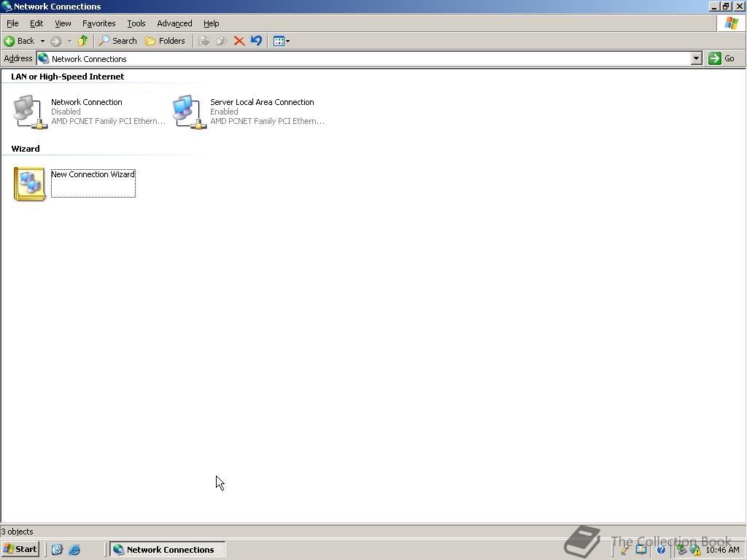747x560 pixels.
Task: Open the Forward history dropdown arrow
Action: (x=69, y=41)
